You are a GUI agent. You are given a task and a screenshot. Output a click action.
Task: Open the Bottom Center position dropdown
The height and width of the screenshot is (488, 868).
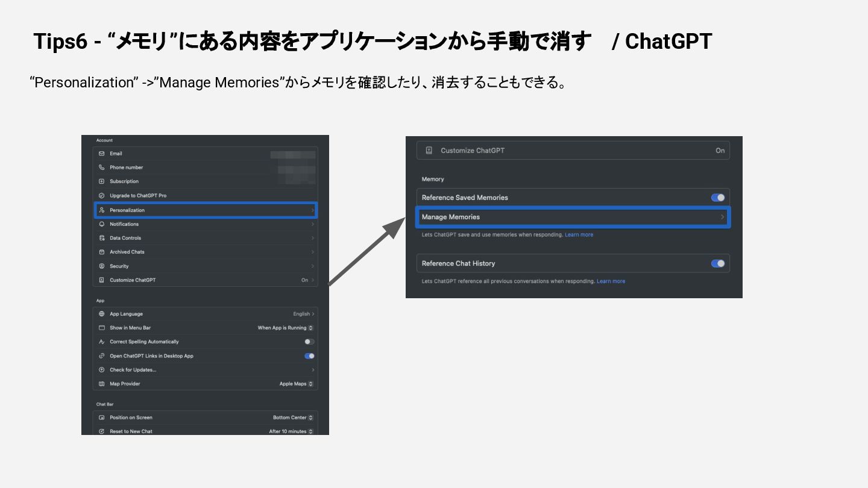pos(294,418)
